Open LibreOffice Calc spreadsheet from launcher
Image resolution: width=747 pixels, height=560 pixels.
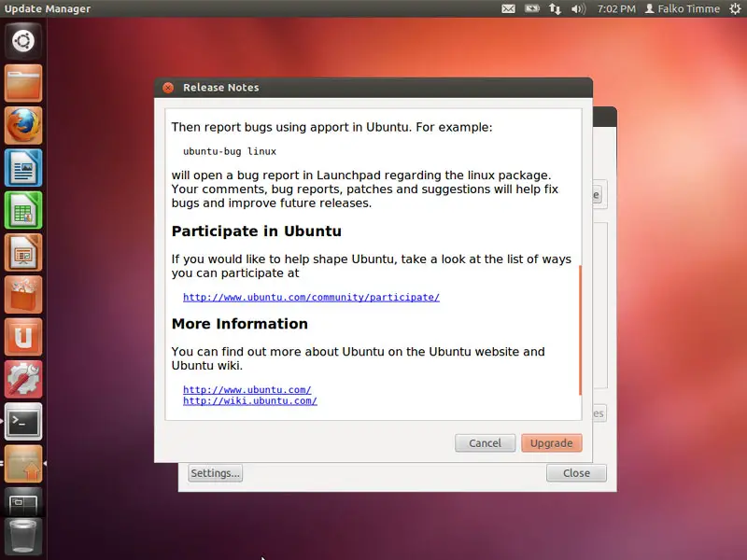(23, 211)
